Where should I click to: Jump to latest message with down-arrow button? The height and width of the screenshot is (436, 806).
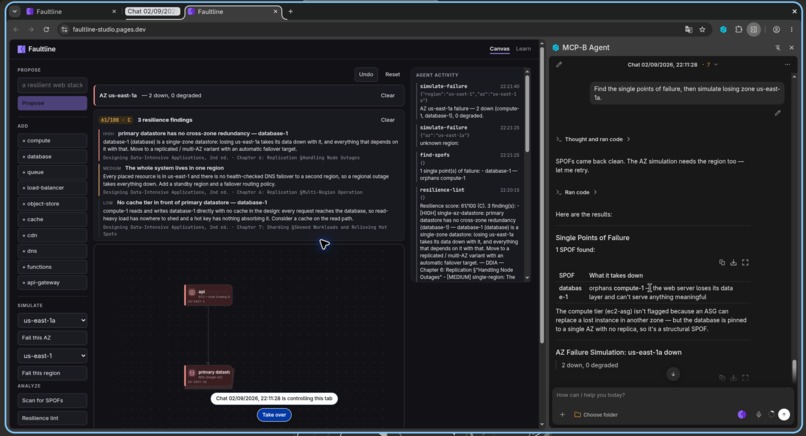pos(673,374)
